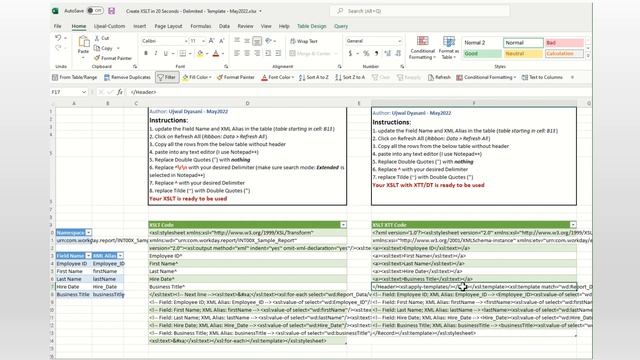Click Sort A to Z
This screenshot has height=360, width=640.
(313, 77)
